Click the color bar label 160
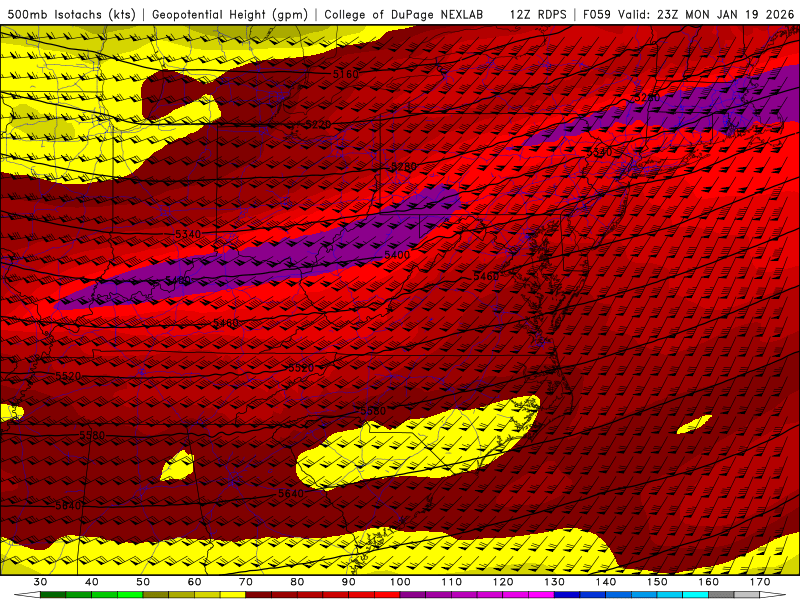 pos(709,582)
